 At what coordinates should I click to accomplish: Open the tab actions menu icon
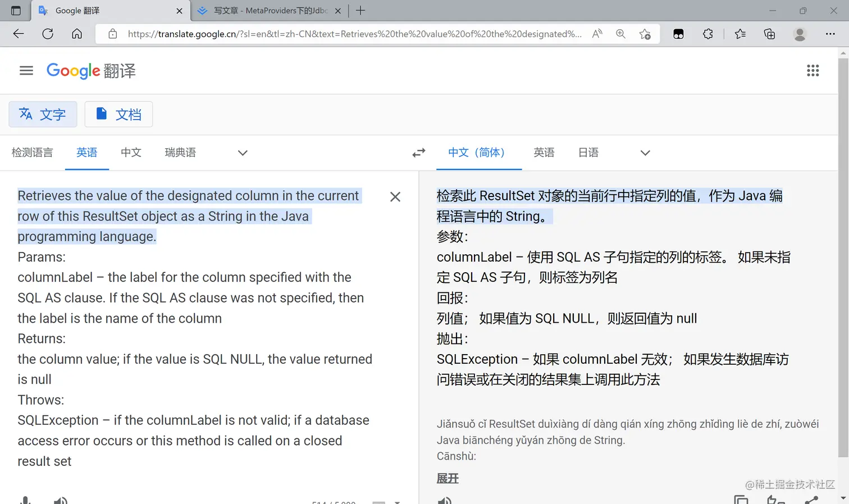[x=16, y=11]
